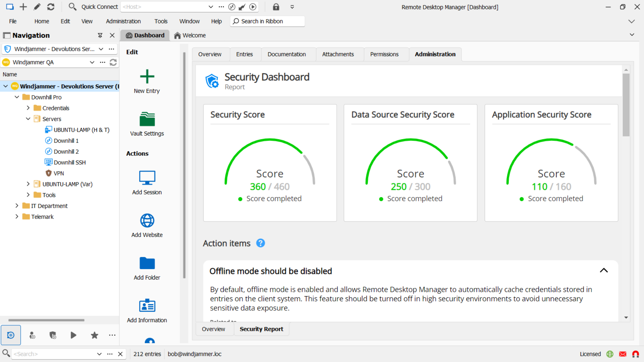
Task: Click the Add Website globe icon
Action: tap(147, 221)
